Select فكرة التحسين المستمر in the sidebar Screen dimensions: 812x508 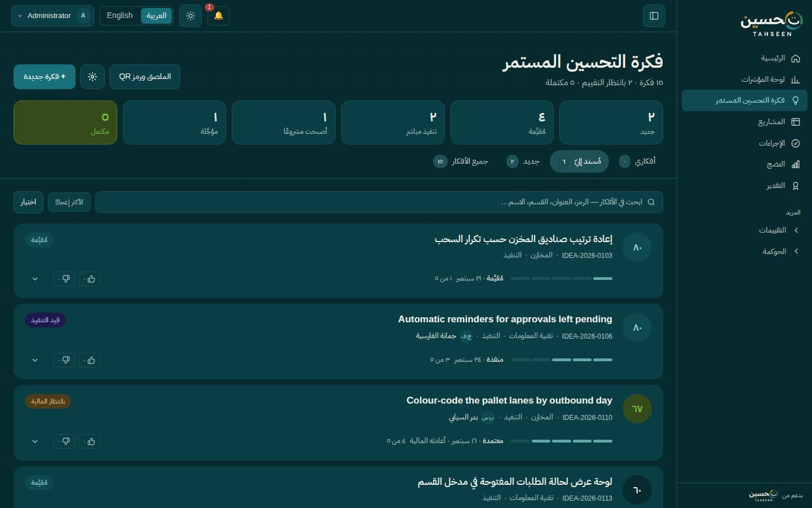(x=744, y=100)
